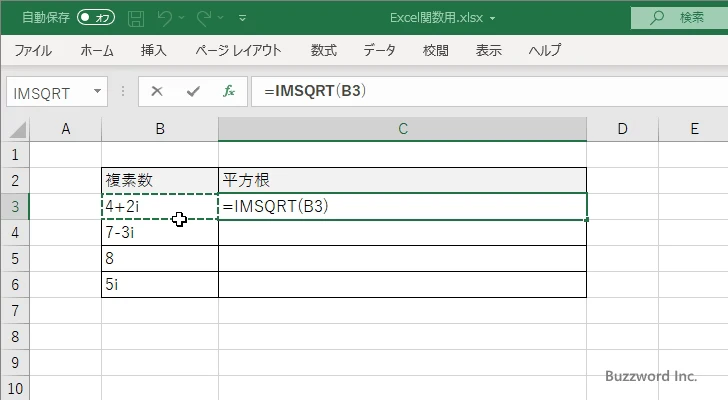Open the 表示 tab
728x400 pixels.
point(488,50)
